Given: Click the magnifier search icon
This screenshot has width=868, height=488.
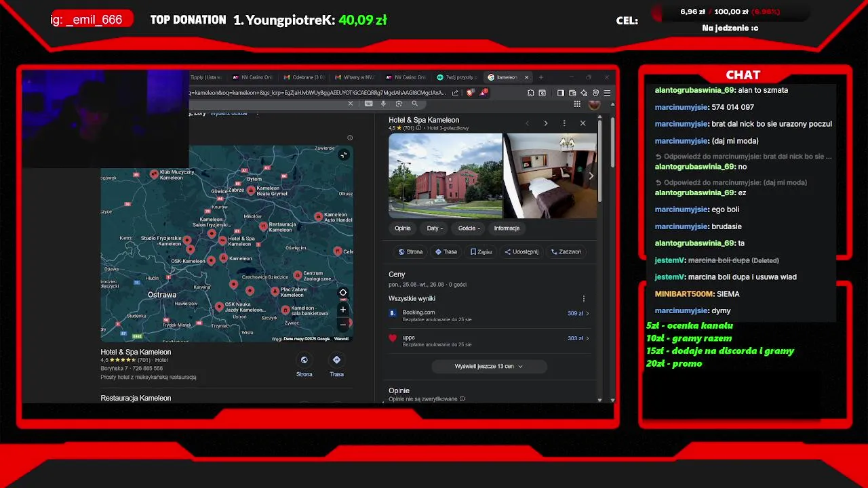Looking at the screenshot, I should (415, 104).
